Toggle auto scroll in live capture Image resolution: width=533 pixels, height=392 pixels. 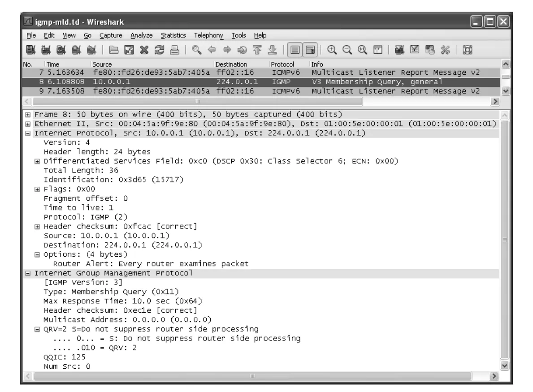[x=310, y=50]
